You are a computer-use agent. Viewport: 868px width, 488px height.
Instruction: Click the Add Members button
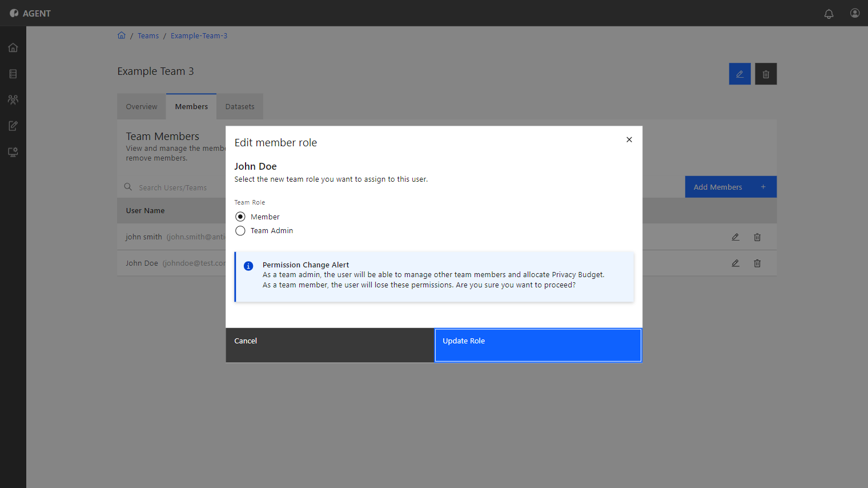pos(731,187)
